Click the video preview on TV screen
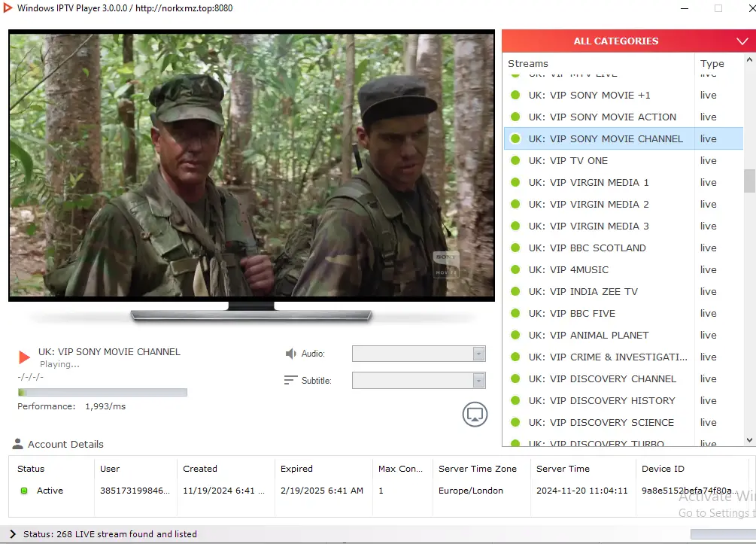The height and width of the screenshot is (544, 756). [x=251, y=165]
